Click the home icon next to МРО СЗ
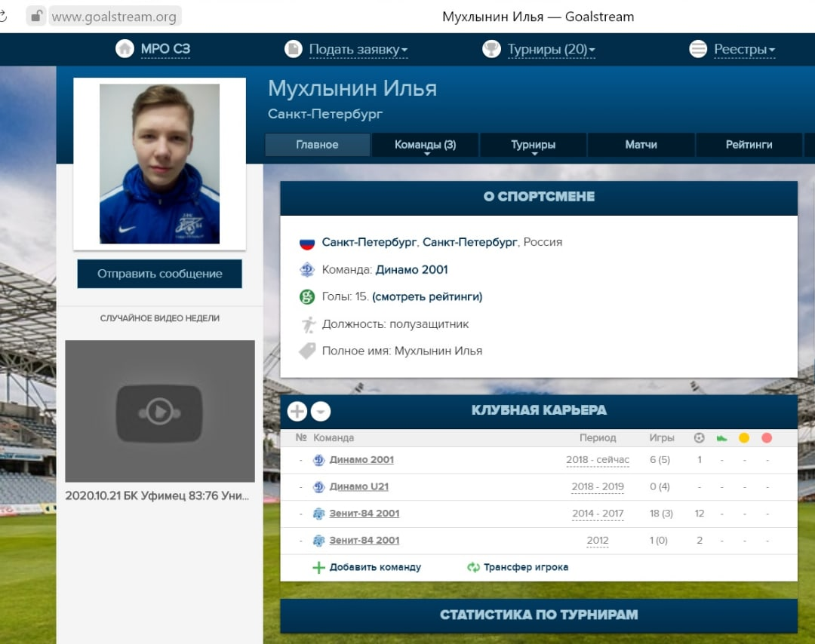Image resolution: width=815 pixels, height=644 pixels. 125,48
